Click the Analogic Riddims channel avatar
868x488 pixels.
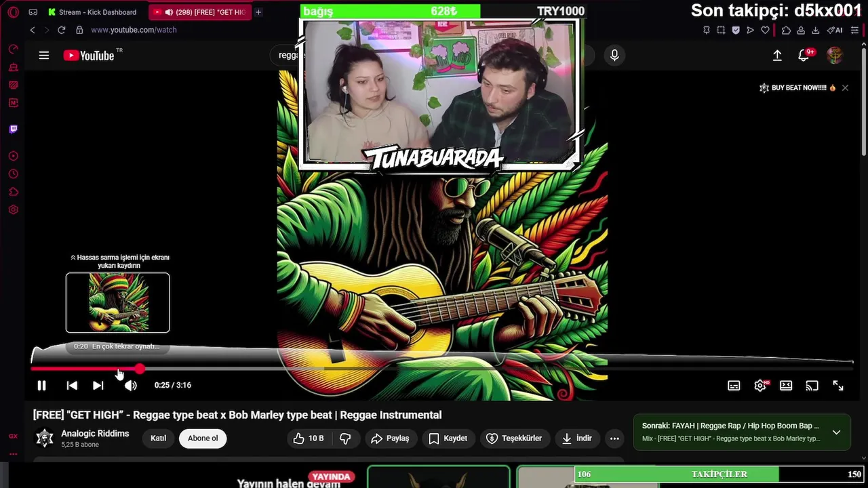point(45,439)
